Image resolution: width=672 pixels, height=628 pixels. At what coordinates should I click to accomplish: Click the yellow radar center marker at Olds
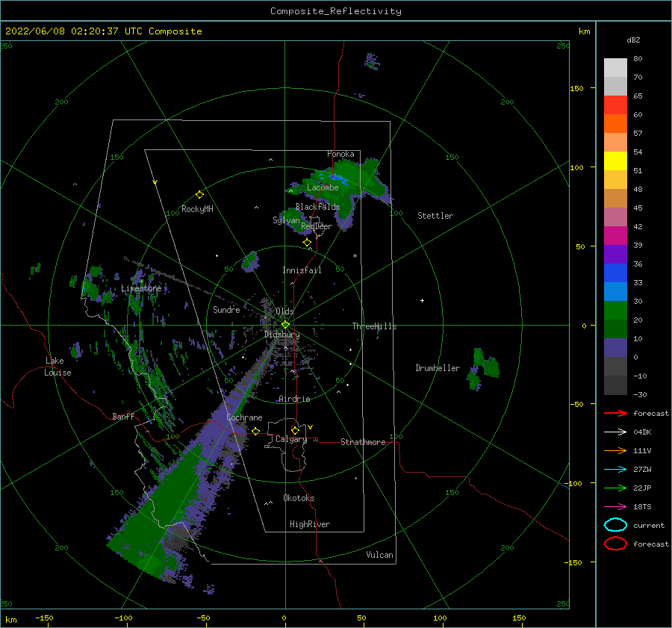pos(285,325)
